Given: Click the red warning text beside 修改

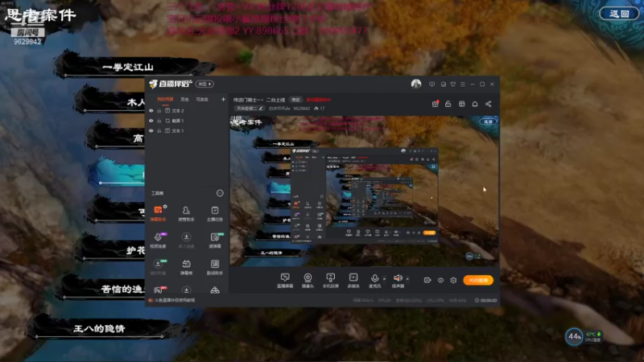Looking at the screenshot, I should 318,99.
